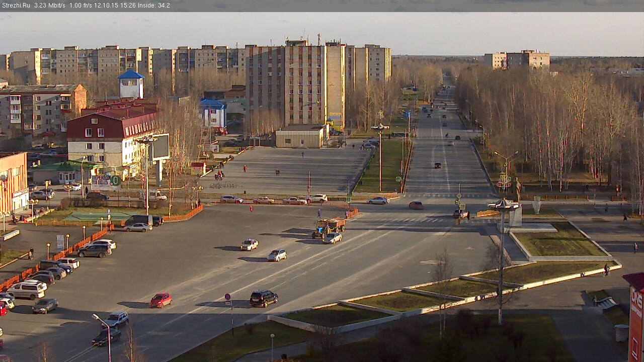Click the '15:26' time stamp
The width and height of the screenshot is (644, 362).
pyautogui.click(x=127, y=6)
